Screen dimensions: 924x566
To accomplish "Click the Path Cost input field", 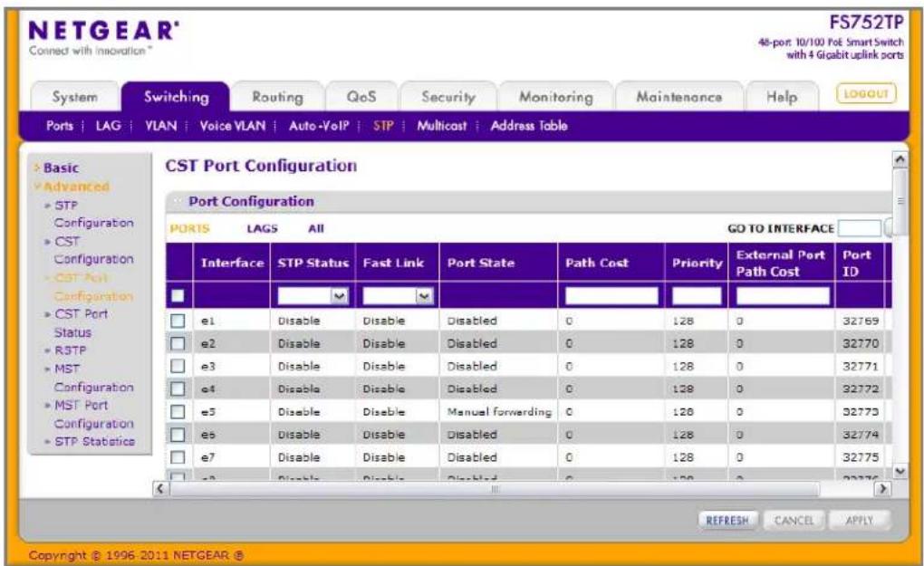I will (611, 295).
